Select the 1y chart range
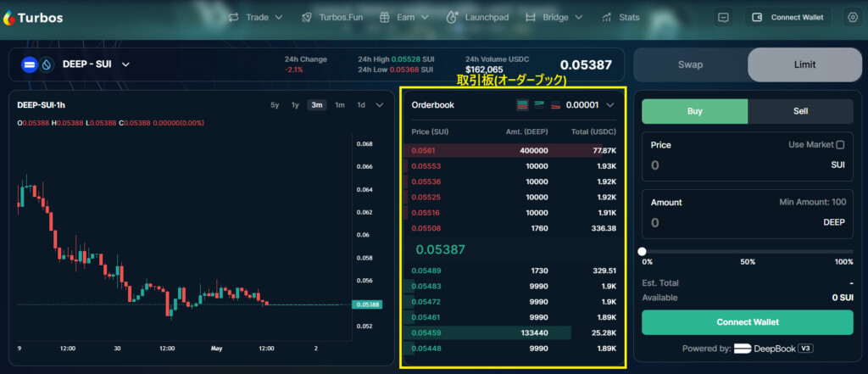The height and width of the screenshot is (374, 868). [295, 104]
